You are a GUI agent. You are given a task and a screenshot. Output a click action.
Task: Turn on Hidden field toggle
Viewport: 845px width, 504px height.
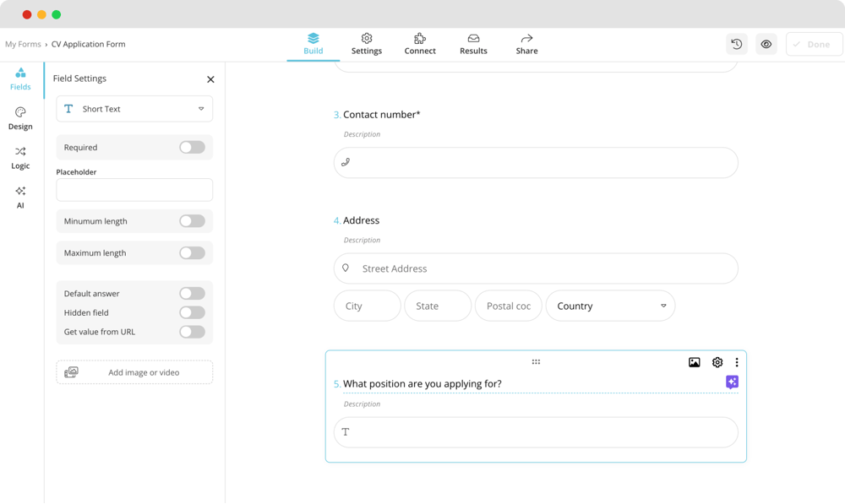click(192, 312)
